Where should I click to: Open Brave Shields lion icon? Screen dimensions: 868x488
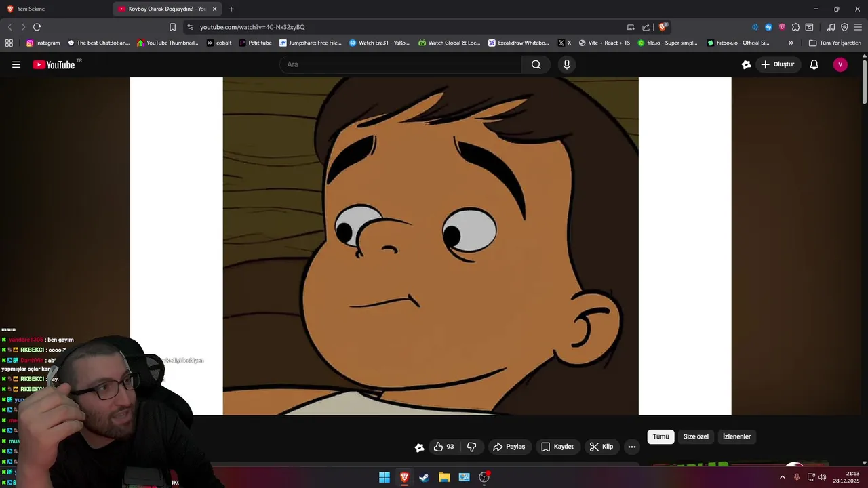[663, 27]
